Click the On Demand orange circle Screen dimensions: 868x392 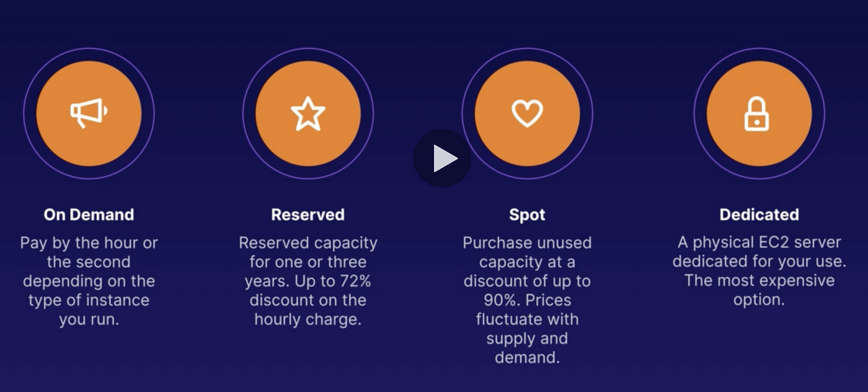(89, 114)
